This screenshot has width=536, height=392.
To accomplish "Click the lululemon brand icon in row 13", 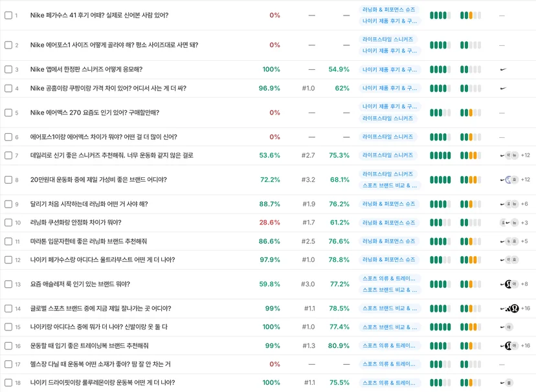I will 508,284.
